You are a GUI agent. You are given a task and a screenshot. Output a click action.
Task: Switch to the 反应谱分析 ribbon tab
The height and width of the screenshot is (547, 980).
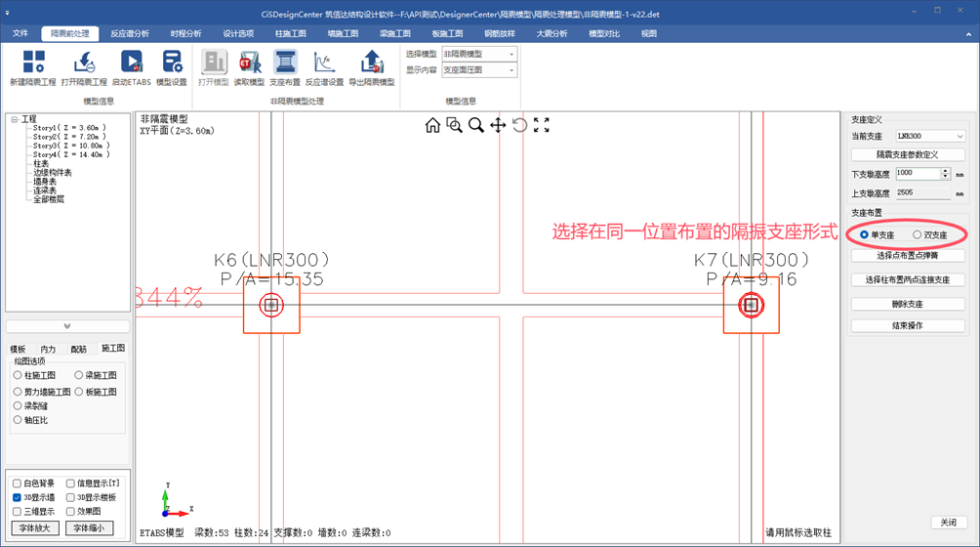pos(130,33)
